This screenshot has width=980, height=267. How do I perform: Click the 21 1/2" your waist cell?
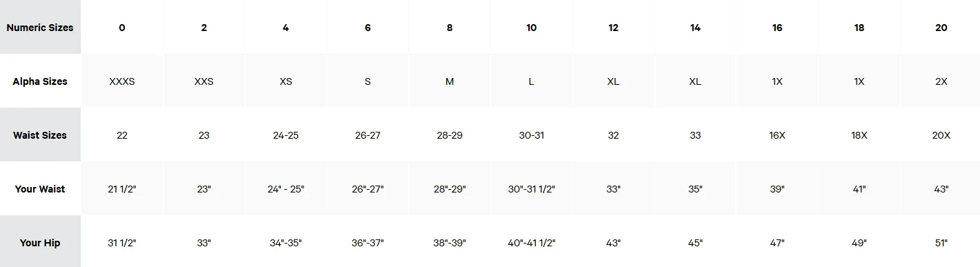122,189
